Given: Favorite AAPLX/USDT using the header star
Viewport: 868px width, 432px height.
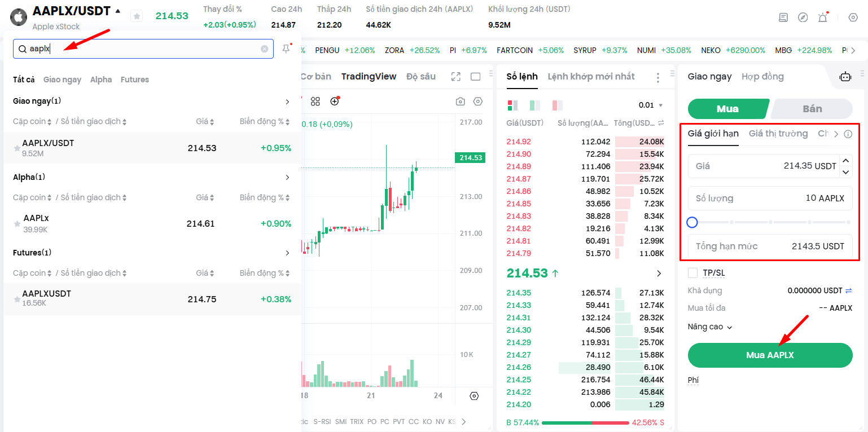Looking at the screenshot, I should coord(137,16).
